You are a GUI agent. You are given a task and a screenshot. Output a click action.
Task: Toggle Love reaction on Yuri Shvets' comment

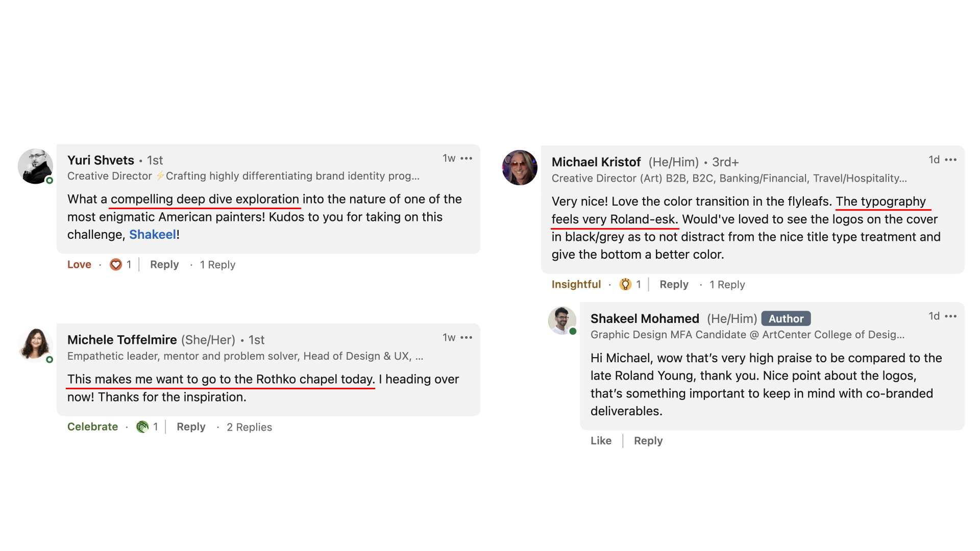pos(79,265)
